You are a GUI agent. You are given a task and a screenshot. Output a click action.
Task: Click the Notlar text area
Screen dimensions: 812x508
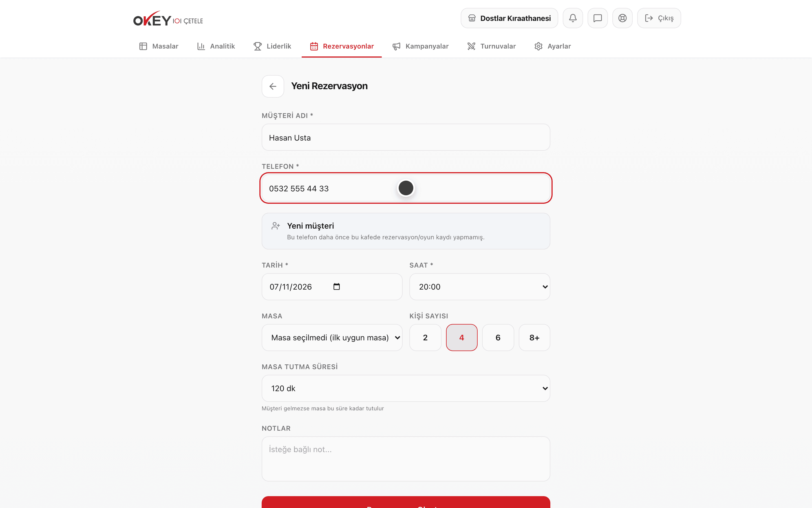(406, 459)
